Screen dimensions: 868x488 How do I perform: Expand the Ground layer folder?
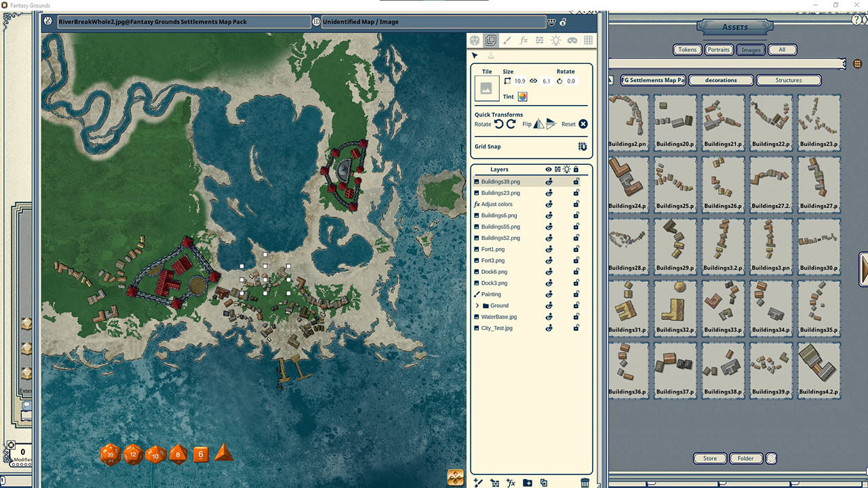click(x=478, y=306)
